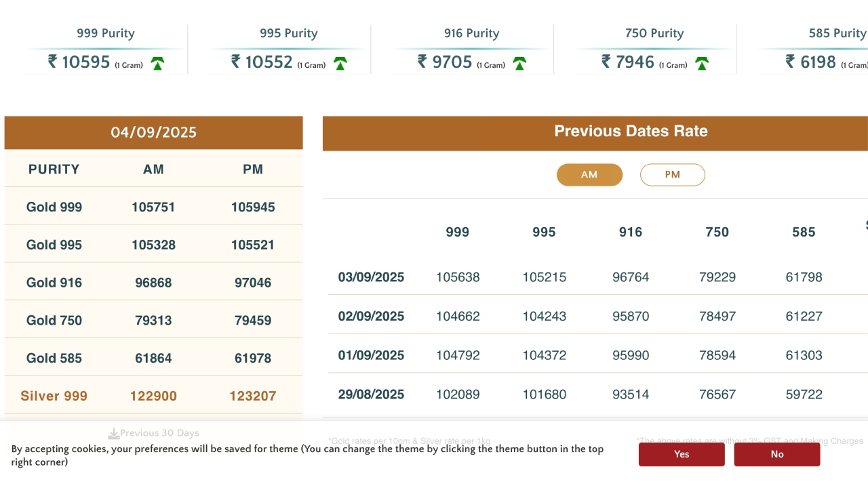The image size is (868, 488).
Task: Accept cookies with the Yes button
Action: pos(682,454)
